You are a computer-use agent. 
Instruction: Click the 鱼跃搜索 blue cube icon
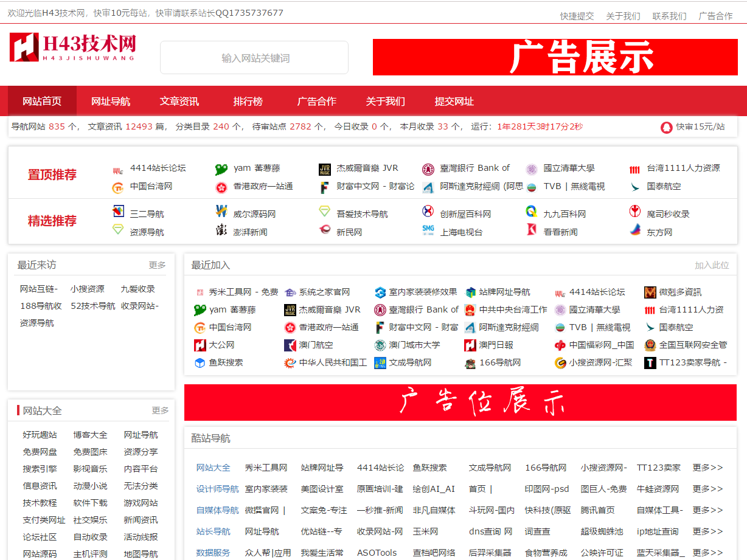[x=200, y=363]
